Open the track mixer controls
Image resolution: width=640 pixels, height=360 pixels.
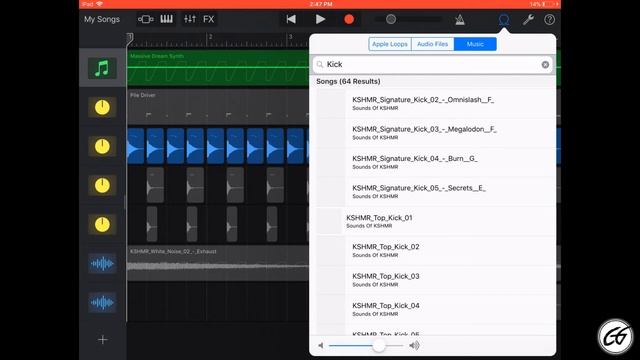[190, 19]
